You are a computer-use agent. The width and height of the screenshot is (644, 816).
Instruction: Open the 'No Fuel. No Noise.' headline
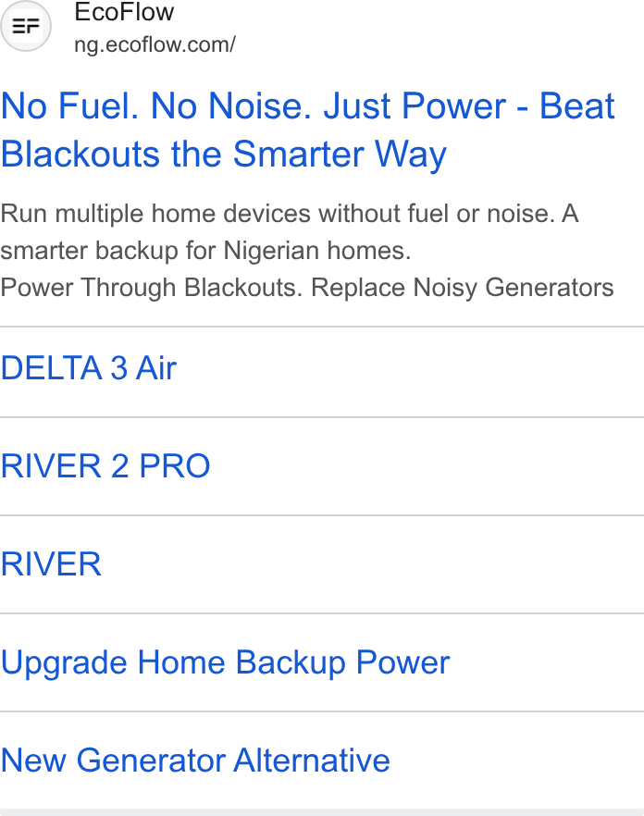click(x=308, y=130)
